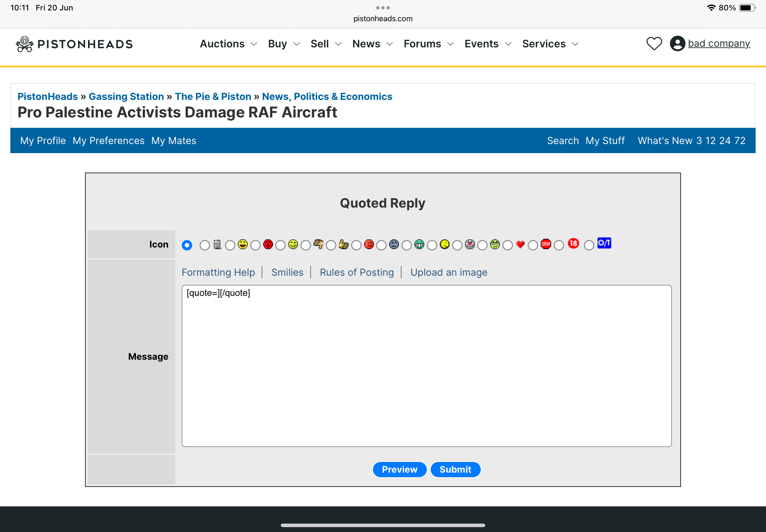Expand the Auctions dropdown menu

(229, 44)
